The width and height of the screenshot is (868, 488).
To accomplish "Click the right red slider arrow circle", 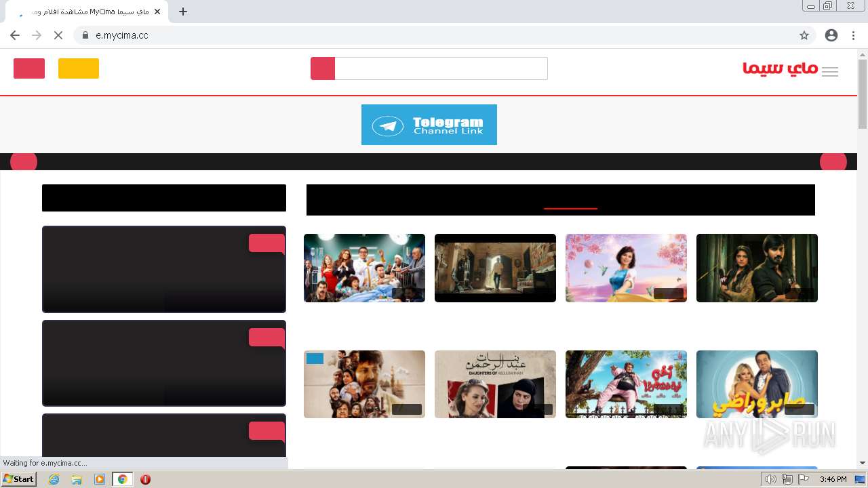I will [833, 162].
